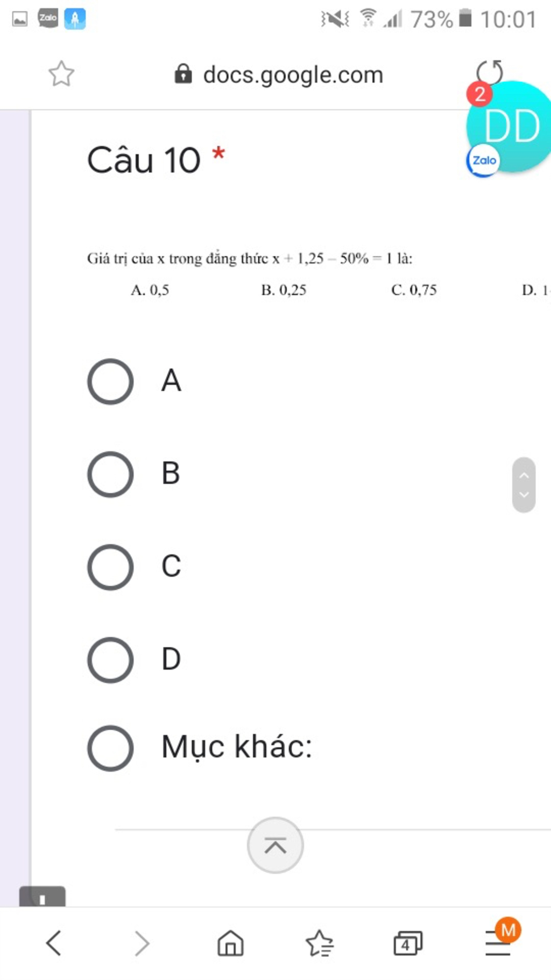Tap the dark feedback tab in the lower-left corner
Screen dimensions: 551x980
pyautogui.click(x=42, y=897)
